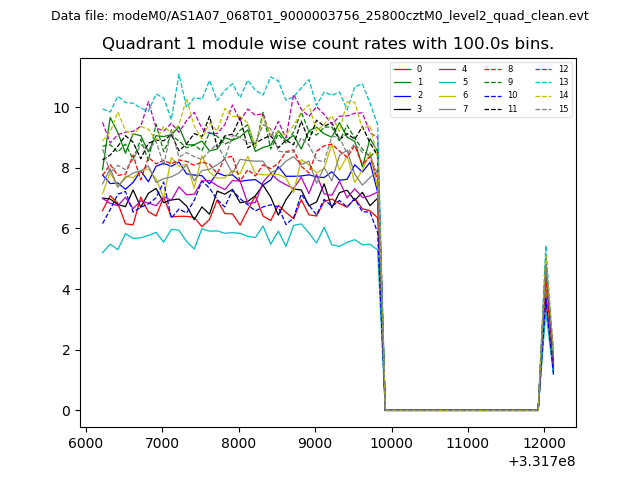This screenshot has height=480, width=640.
Task: Click the green solid legend line for module 1
Action: [403, 82]
